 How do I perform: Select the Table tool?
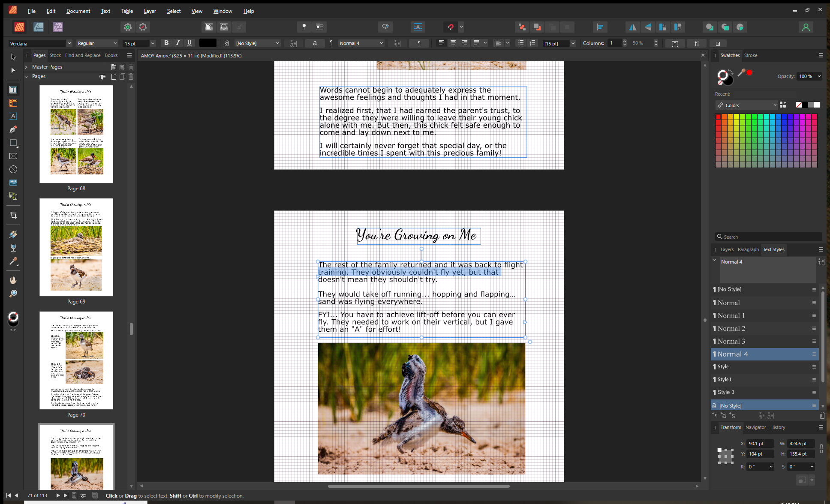tap(13, 103)
